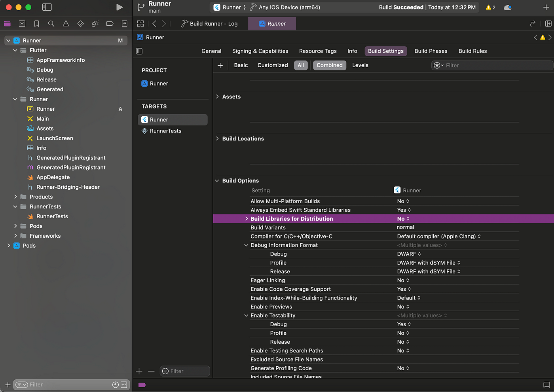Image resolution: width=554 pixels, height=392 pixels.
Task: Switch to the Resource Tags tab
Action: click(318, 51)
